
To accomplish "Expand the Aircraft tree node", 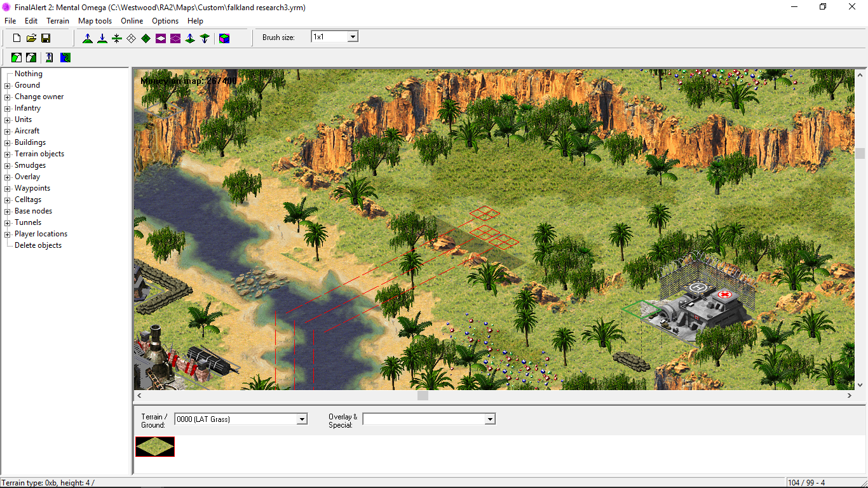I will click(8, 131).
